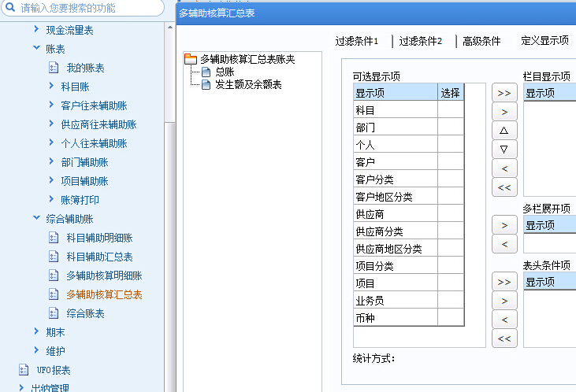Expand the 期末 node
This screenshot has height=392, width=576.
tap(36, 331)
